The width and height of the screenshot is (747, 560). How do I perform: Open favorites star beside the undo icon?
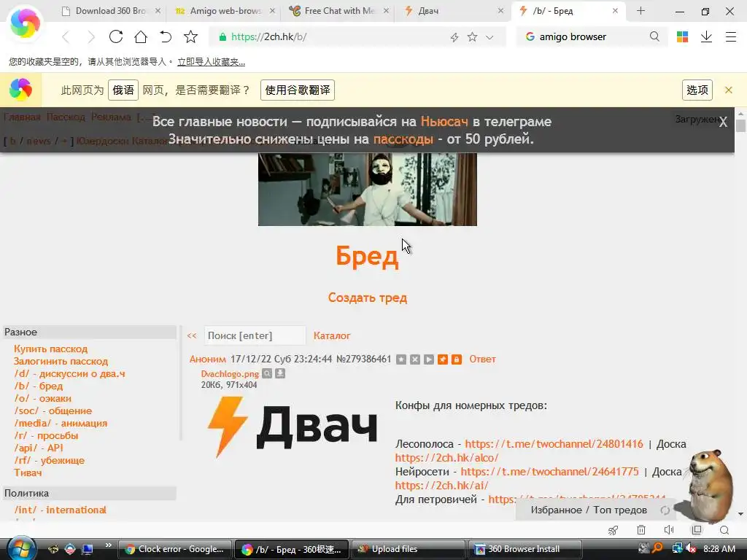[x=190, y=36]
